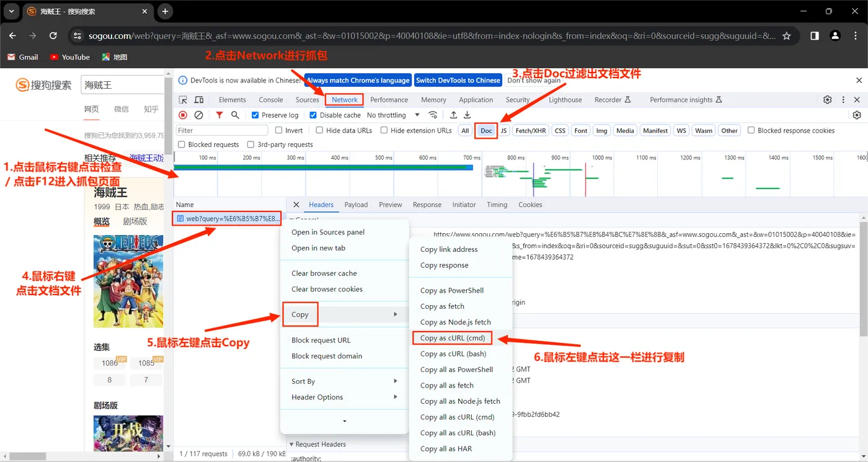Viewport: 868px width, 462px height.
Task: Filter requests by JS type
Action: point(504,130)
